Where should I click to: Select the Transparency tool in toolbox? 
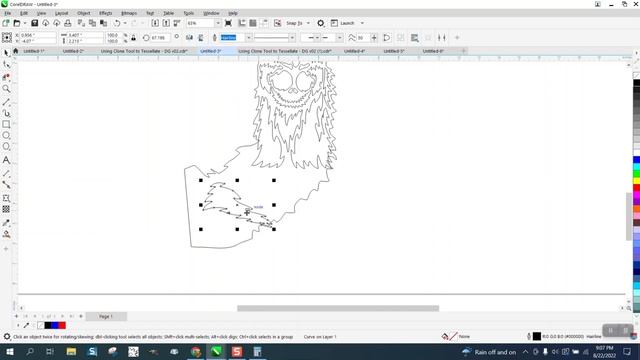tap(6, 209)
